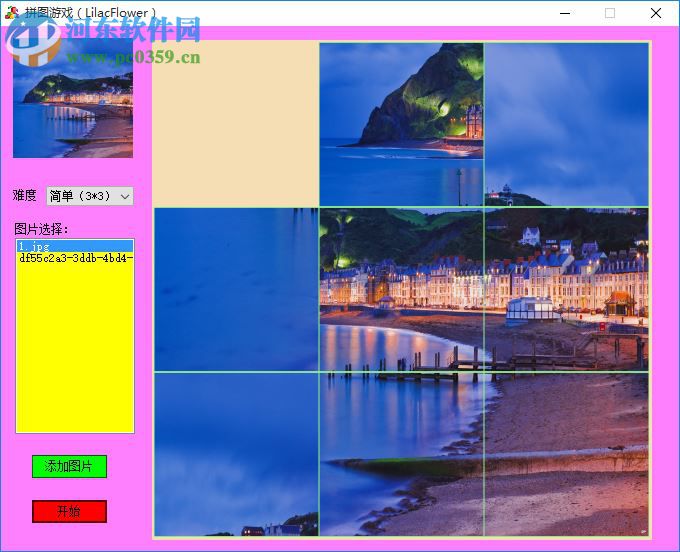This screenshot has width=680, height=552.
Task: Click the sky tile with small lighthouse
Action: (566, 124)
